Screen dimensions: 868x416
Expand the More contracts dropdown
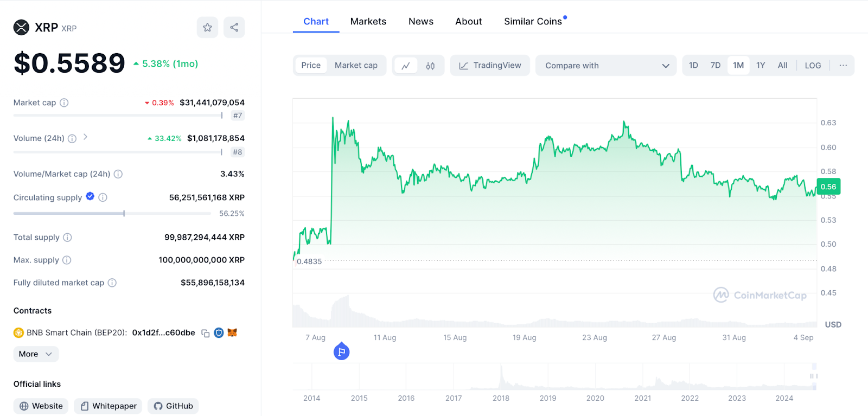[36, 354]
